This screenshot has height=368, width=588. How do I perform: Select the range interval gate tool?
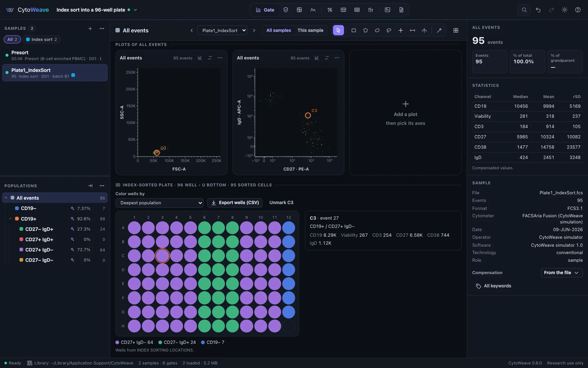(x=412, y=30)
